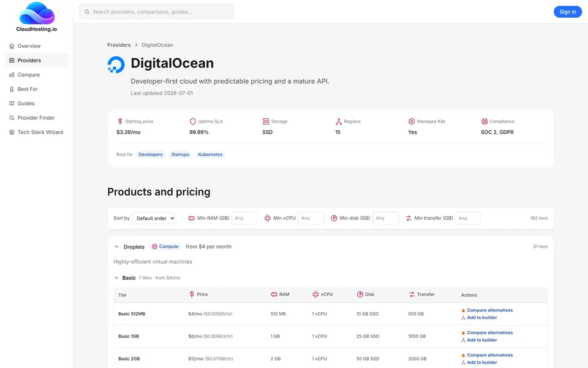Click the 'Last updated 2026-07-01' text
588x368 pixels.
(x=162, y=93)
